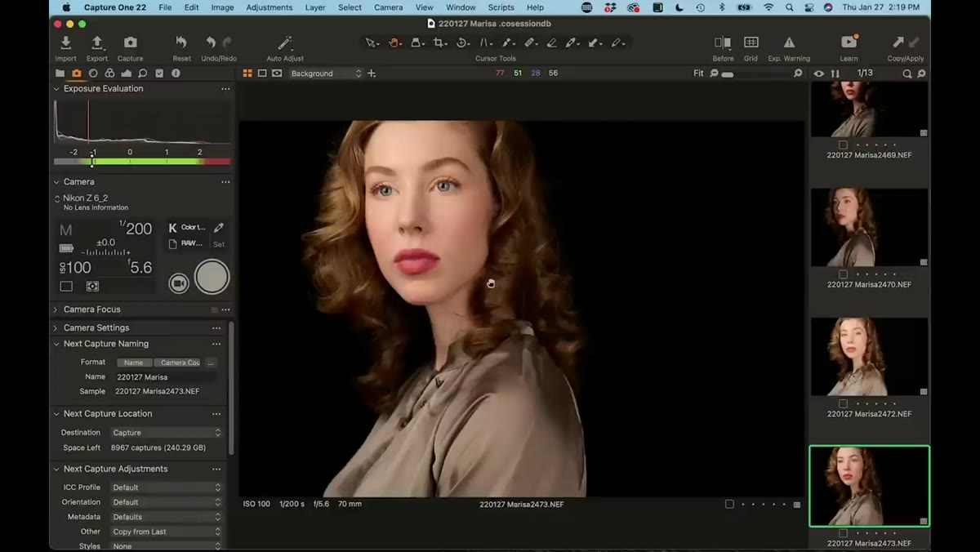
Task: Click the Capture camera icon in toolbar
Action: tap(130, 42)
